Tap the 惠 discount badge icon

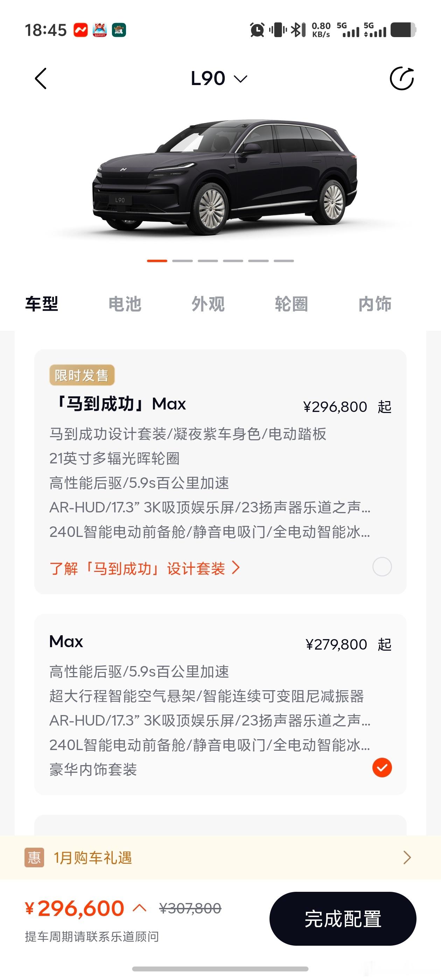click(34, 857)
